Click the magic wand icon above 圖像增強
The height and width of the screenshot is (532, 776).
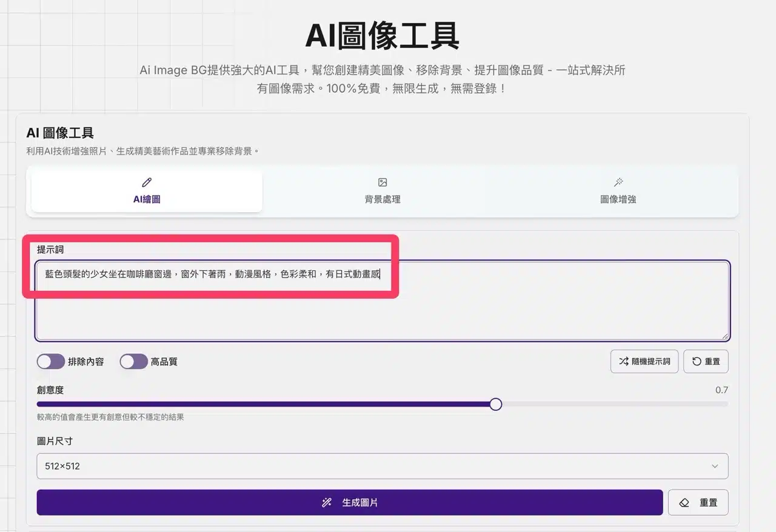[618, 182]
